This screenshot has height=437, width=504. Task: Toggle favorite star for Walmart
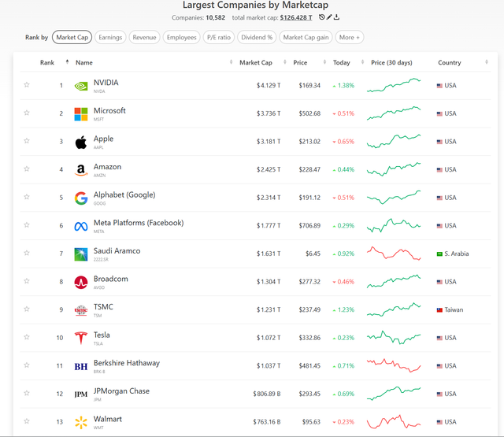[x=27, y=420]
